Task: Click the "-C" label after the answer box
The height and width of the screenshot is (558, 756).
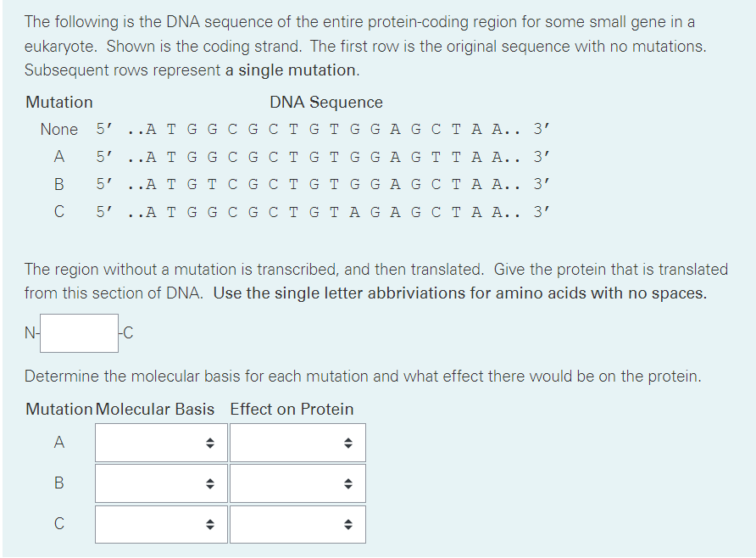Action: (x=126, y=332)
